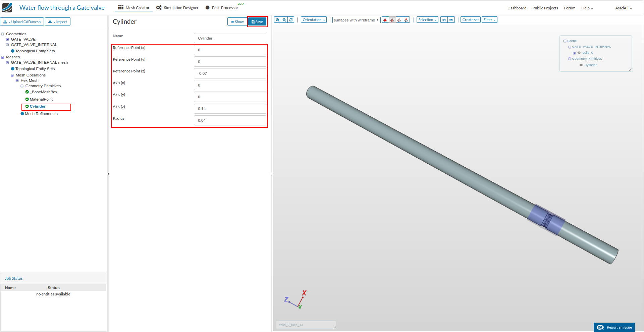Screen dimensions: 644x332
Task: Open Public Projects page
Action: [545, 8]
